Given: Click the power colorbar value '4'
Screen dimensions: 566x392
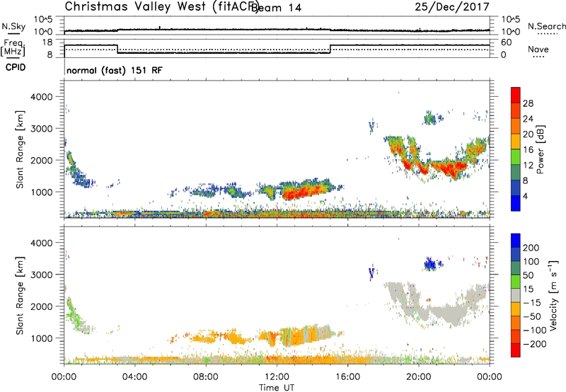Looking at the screenshot, I should click(526, 196).
